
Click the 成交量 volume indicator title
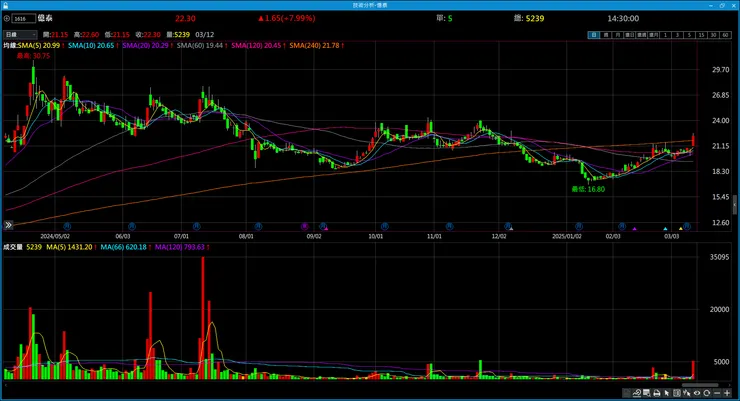(x=13, y=247)
